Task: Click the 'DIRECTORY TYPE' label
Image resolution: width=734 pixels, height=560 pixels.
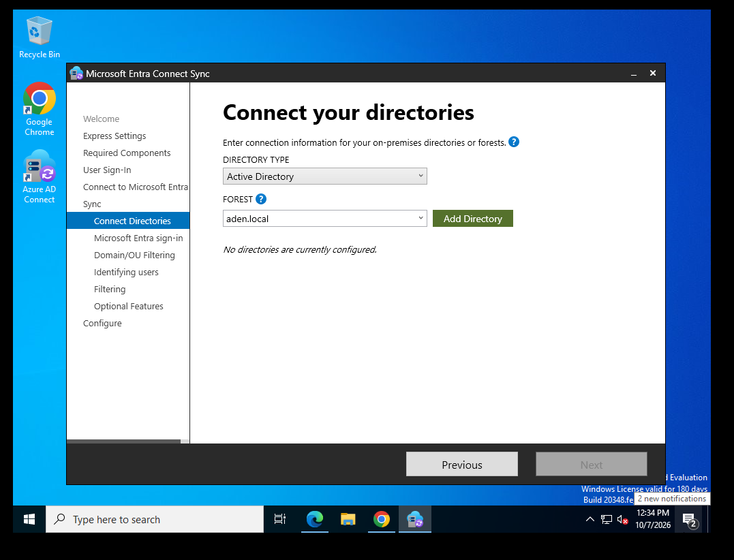Action: click(x=256, y=160)
